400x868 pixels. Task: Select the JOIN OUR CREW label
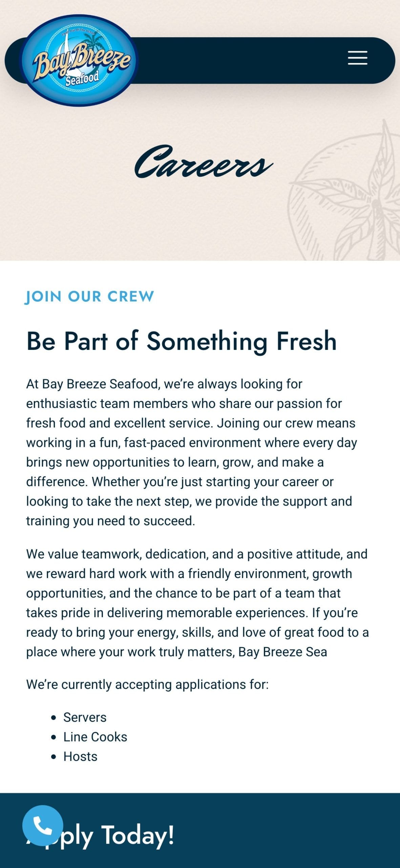coord(90,296)
